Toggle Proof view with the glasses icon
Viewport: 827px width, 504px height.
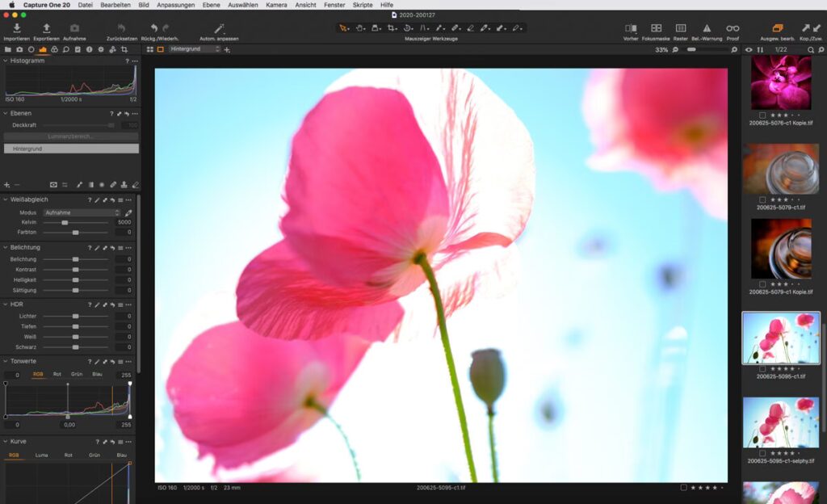[733, 28]
